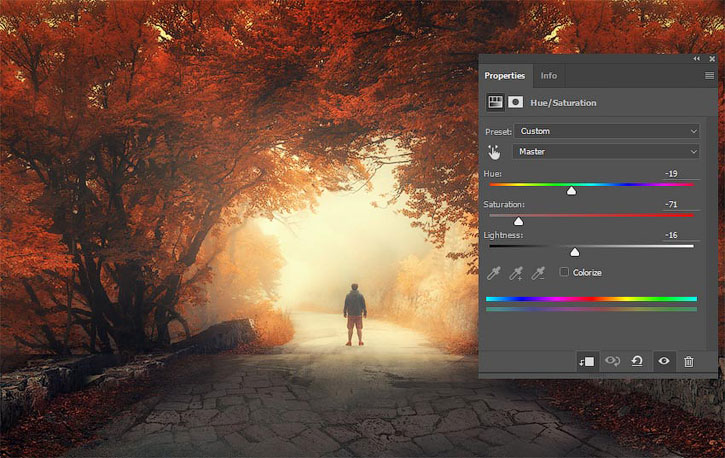This screenshot has height=458, width=725.
Task: Click the Lightness slider handle
Action: click(x=575, y=252)
